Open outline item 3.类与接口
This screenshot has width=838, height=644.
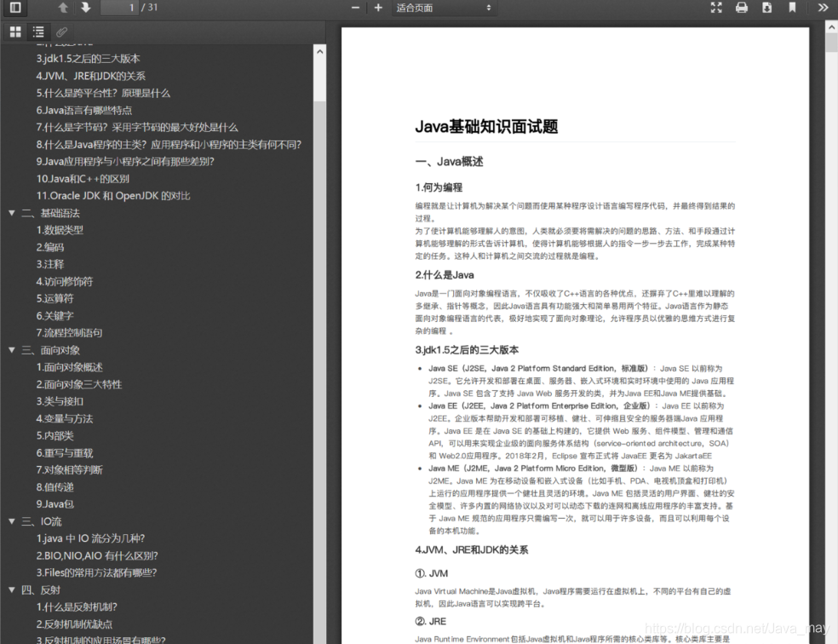pos(60,401)
